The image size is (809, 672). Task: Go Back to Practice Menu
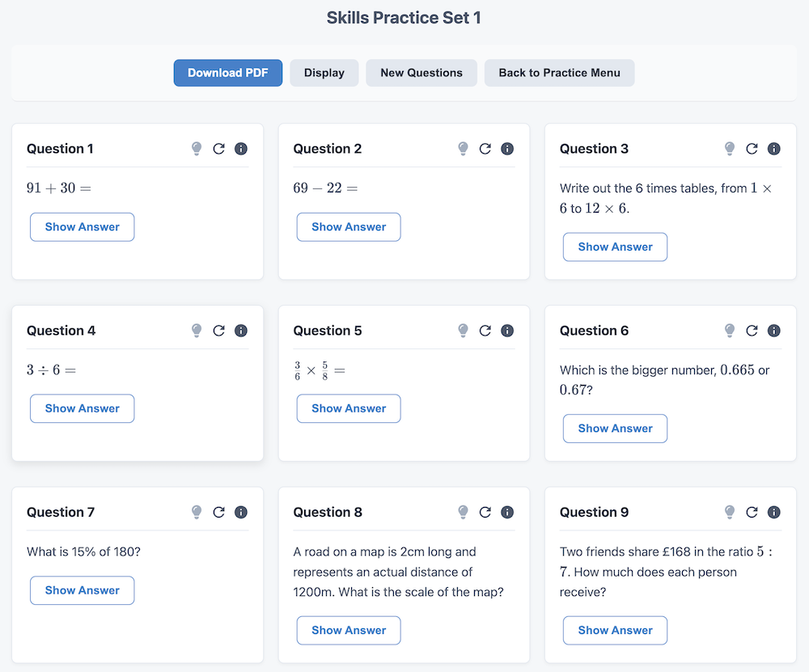pyautogui.click(x=559, y=73)
